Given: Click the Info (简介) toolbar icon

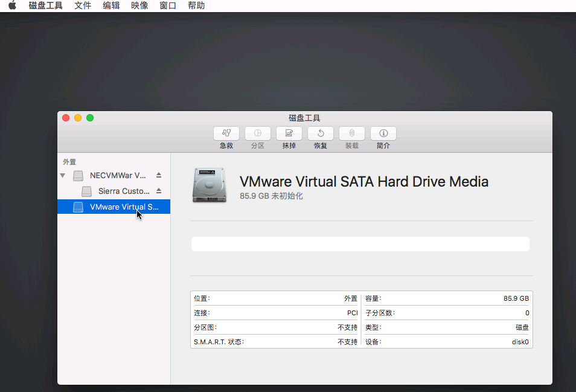Looking at the screenshot, I should (383, 133).
